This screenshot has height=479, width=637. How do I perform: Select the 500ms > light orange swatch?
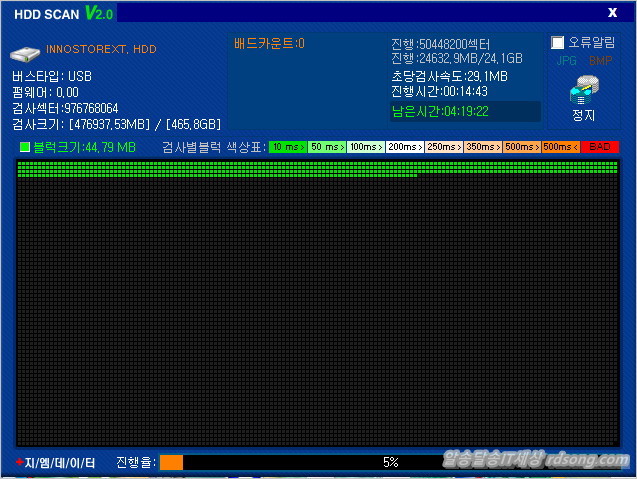[522, 147]
